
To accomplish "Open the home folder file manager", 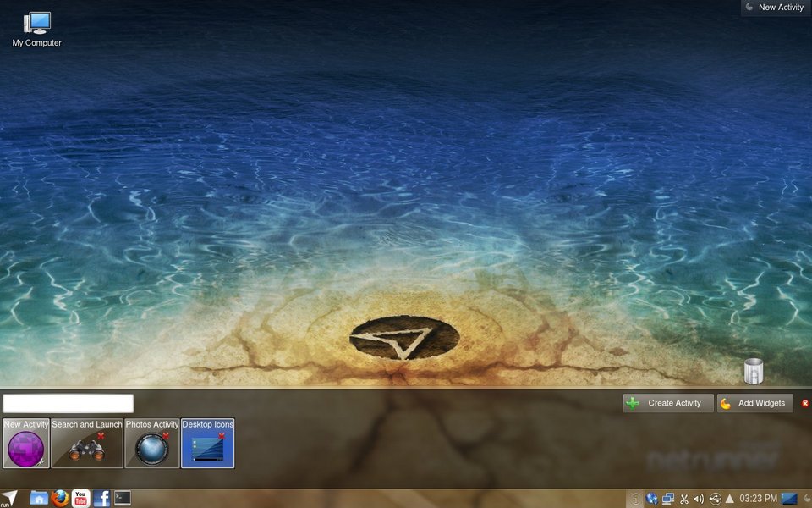I will click(38, 498).
